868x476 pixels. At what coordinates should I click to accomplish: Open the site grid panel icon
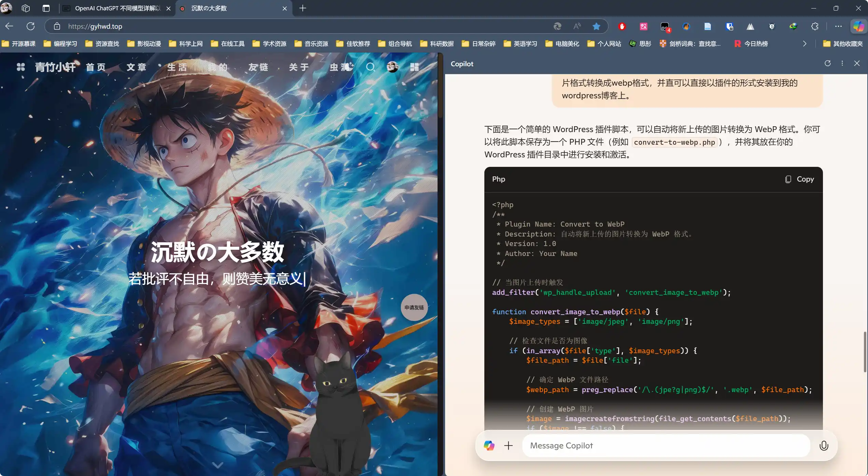coord(414,67)
